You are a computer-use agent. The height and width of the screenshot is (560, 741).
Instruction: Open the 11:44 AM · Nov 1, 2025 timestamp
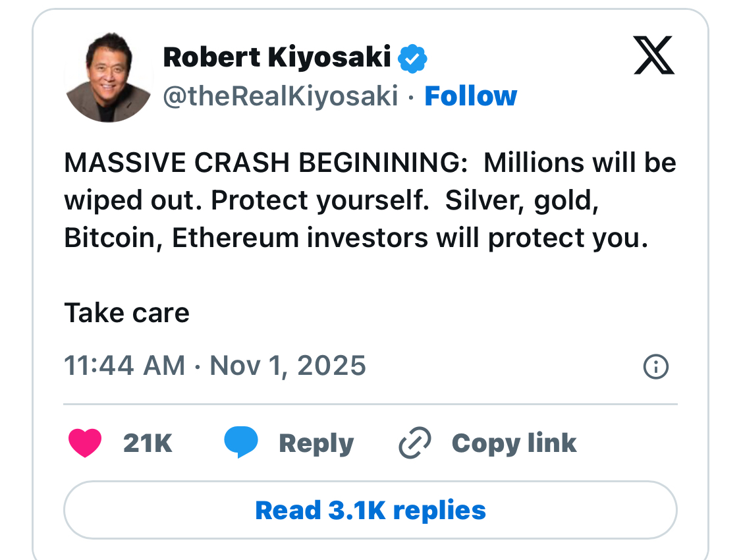point(215,366)
